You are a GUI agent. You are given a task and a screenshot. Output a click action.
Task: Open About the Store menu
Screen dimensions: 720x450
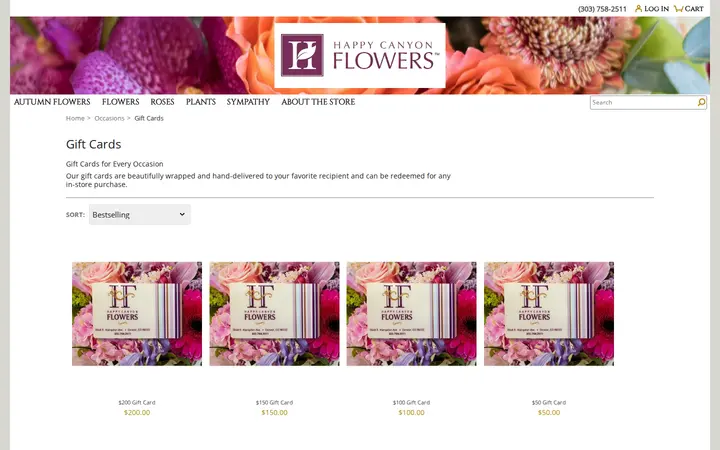[318, 102]
